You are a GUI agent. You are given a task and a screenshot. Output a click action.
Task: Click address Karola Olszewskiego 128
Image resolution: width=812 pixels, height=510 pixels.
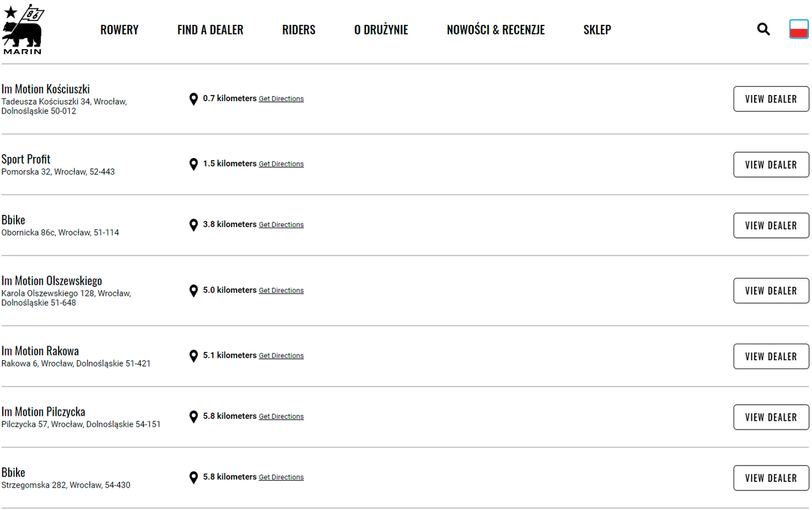coord(66,298)
